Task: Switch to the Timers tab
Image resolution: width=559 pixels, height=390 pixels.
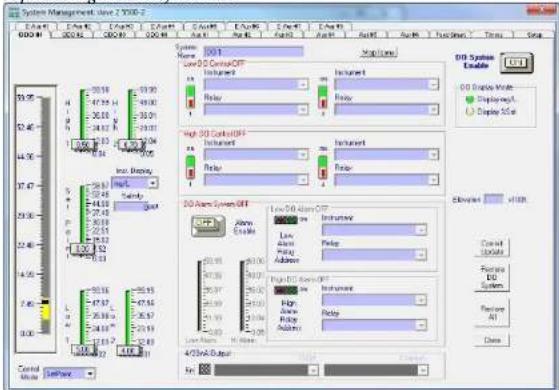Action: pyautogui.click(x=493, y=35)
